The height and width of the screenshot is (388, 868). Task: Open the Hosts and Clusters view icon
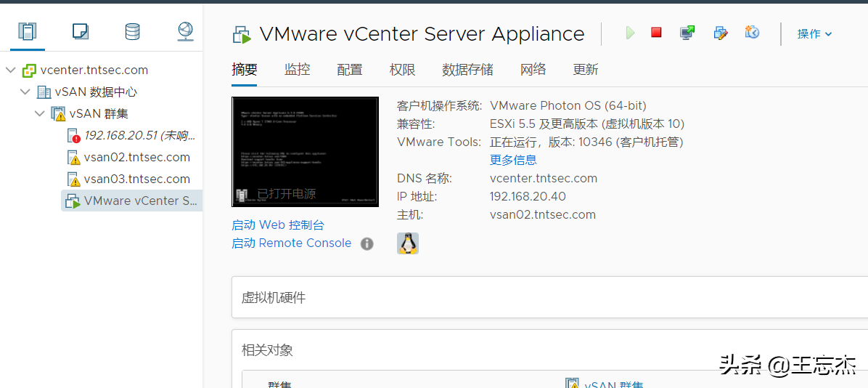(27, 31)
